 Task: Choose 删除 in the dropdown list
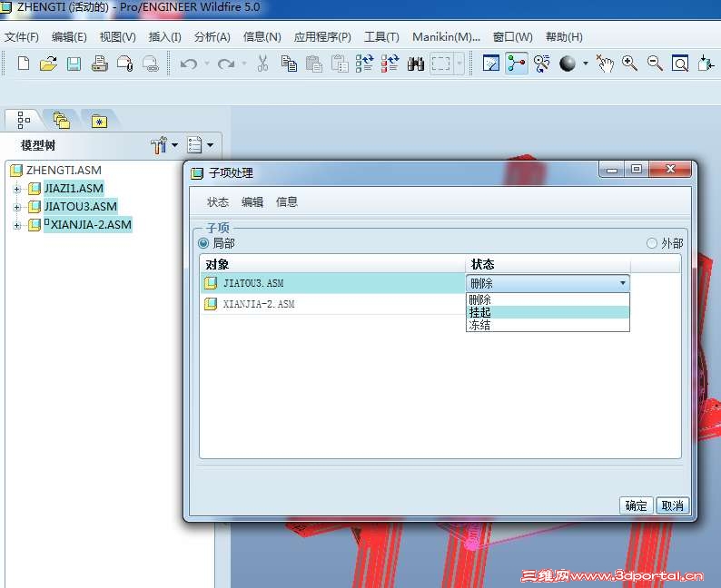click(548, 299)
